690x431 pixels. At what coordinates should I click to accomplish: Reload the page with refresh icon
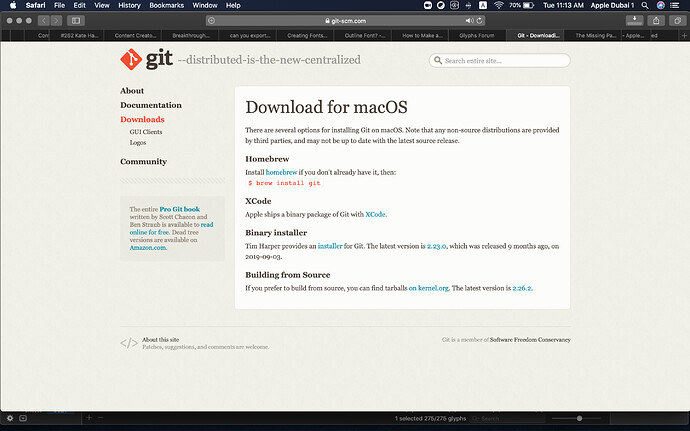[x=479, y=21]
